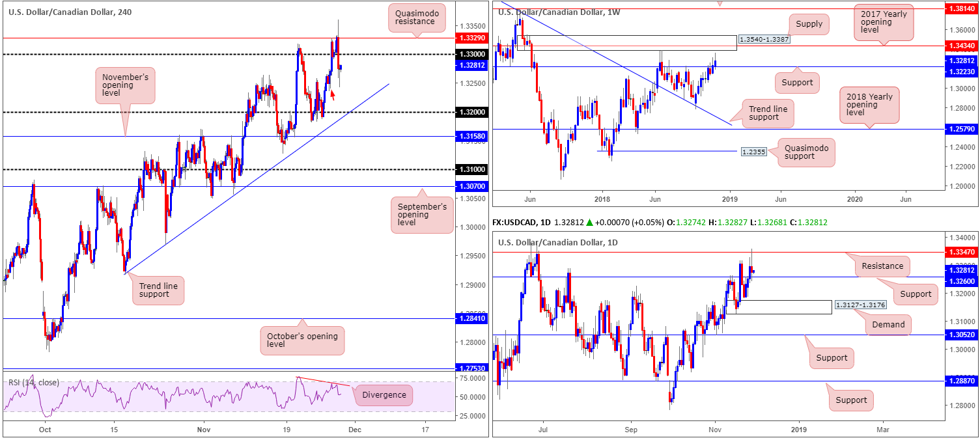Select the Divergence callout in the RSI pane
The width and height of the screenshot is (980, 440).
(x=384, y=395)
